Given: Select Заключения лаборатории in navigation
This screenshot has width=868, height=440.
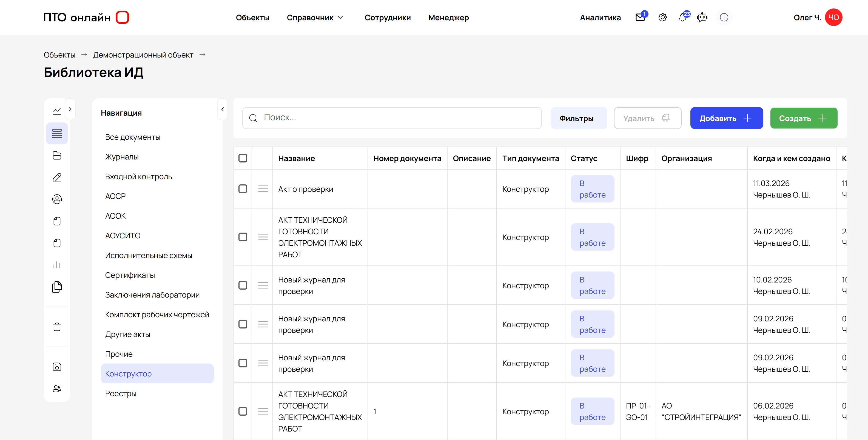Looking at the screenshot, I should click(157, 295).
